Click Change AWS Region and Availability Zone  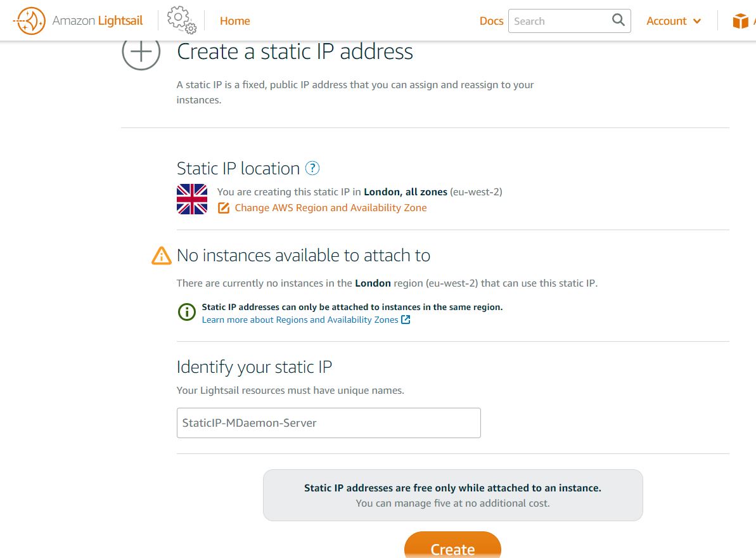pos(330,208)
